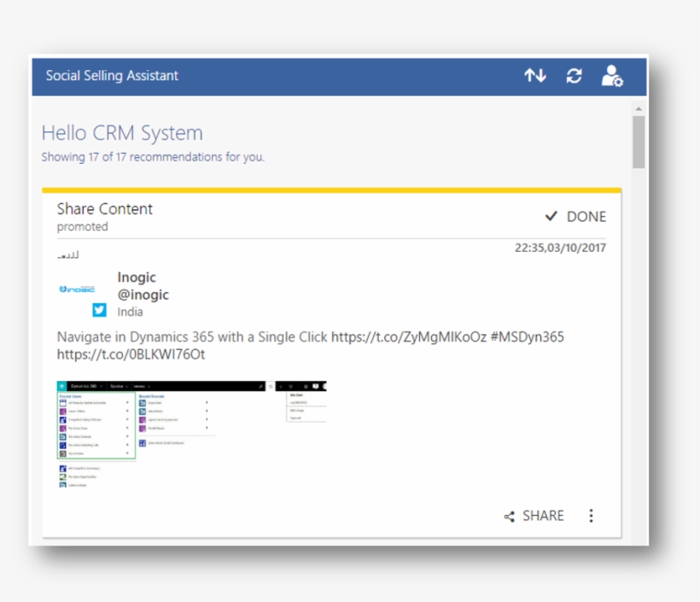Click the #MSDyn365 hashtag

(x=528, y=336)
